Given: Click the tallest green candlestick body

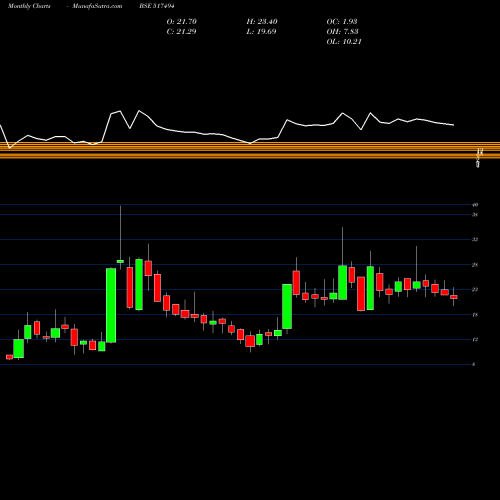Looking at the screenshot, I should click(x=111, y=305).
